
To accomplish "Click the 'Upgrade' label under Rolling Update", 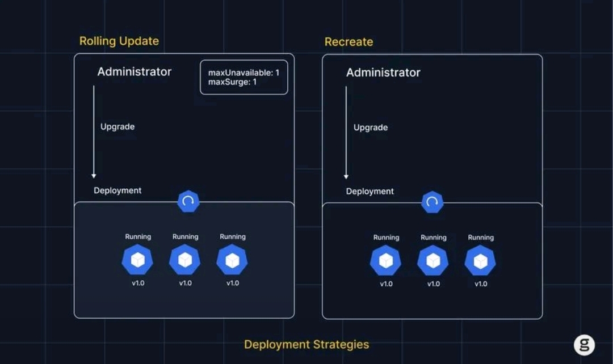I will [117, 126].
